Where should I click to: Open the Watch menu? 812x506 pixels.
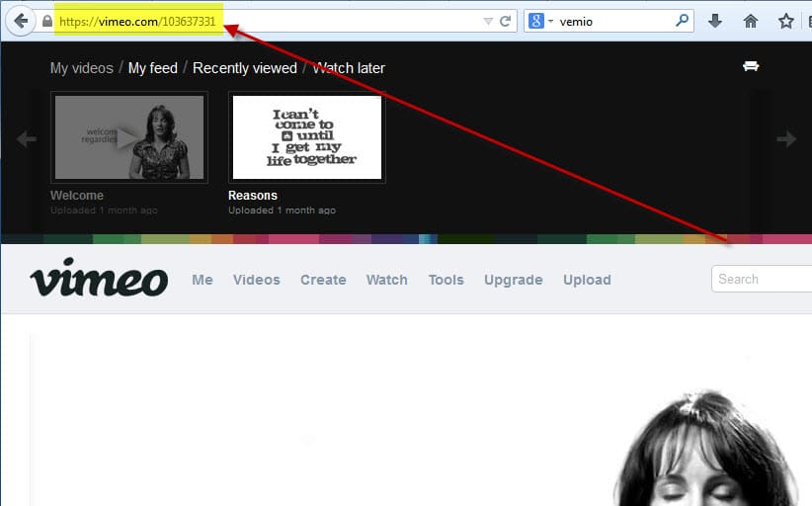[387, 280]
